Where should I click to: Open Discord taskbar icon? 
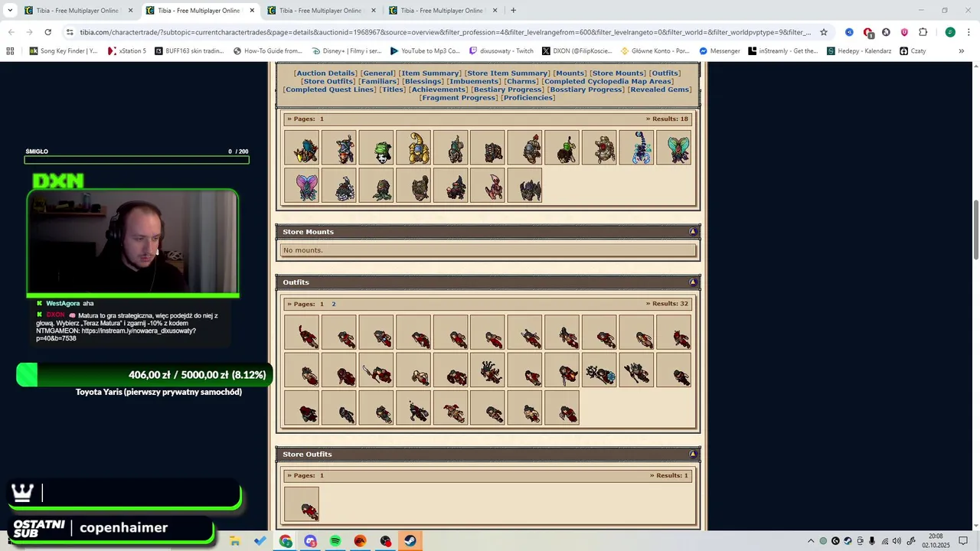(x=310, y=541)
